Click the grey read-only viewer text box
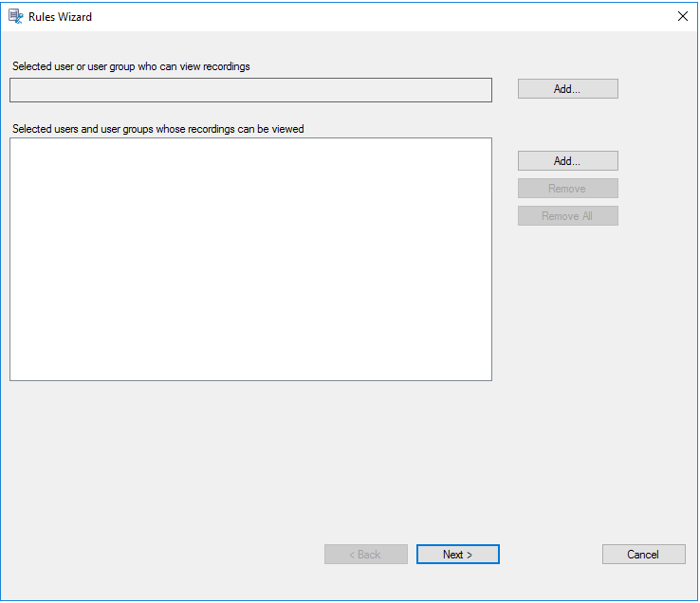700x603 pixels. [x=250, y=90]
